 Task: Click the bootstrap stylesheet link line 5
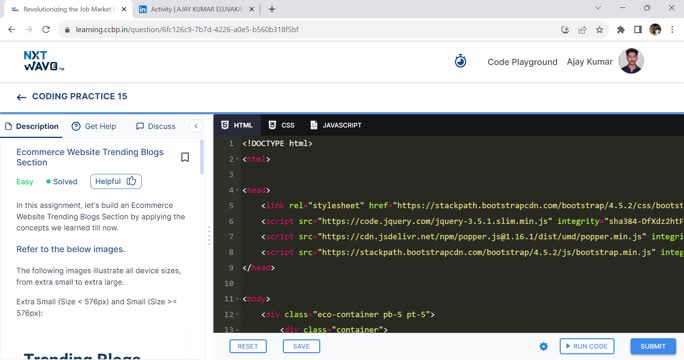[x=472, y=206]
